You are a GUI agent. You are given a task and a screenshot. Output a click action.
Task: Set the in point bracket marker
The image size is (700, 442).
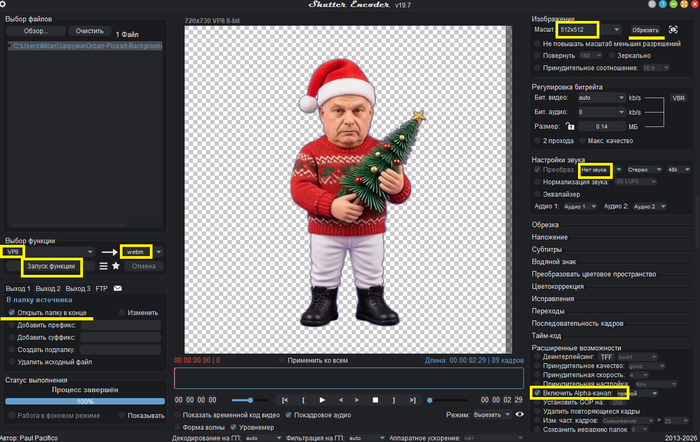click(304, 400)
